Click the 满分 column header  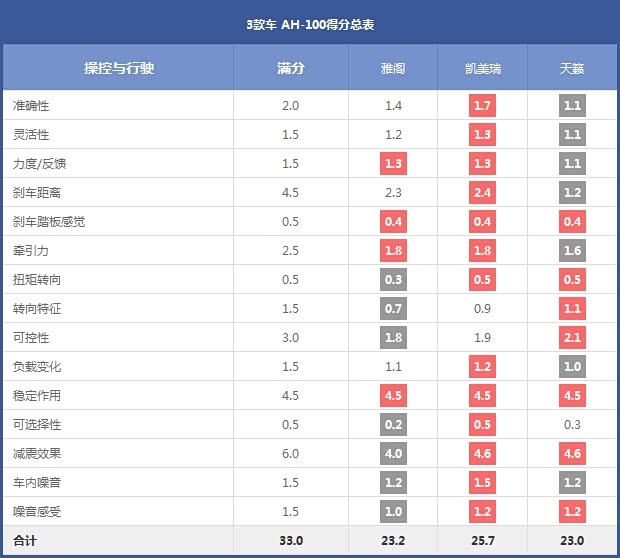point(290,68)
